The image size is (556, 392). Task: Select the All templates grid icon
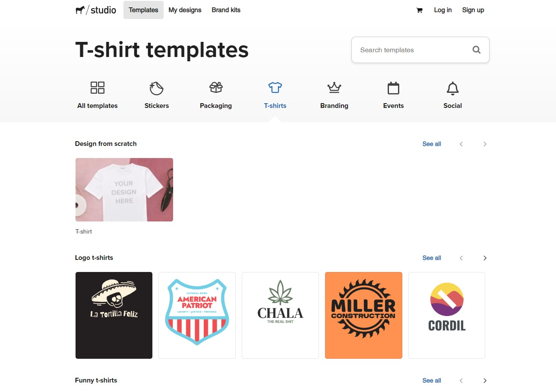97,87
